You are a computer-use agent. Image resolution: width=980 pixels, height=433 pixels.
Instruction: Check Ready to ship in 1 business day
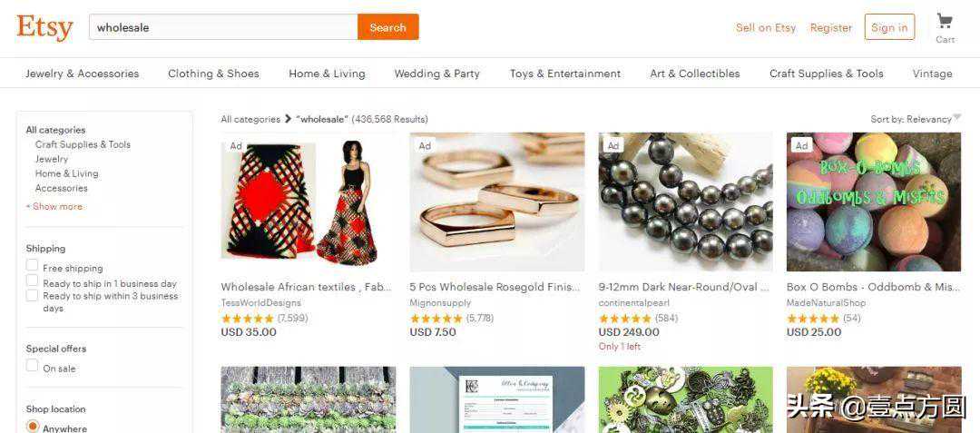point(33,280)
